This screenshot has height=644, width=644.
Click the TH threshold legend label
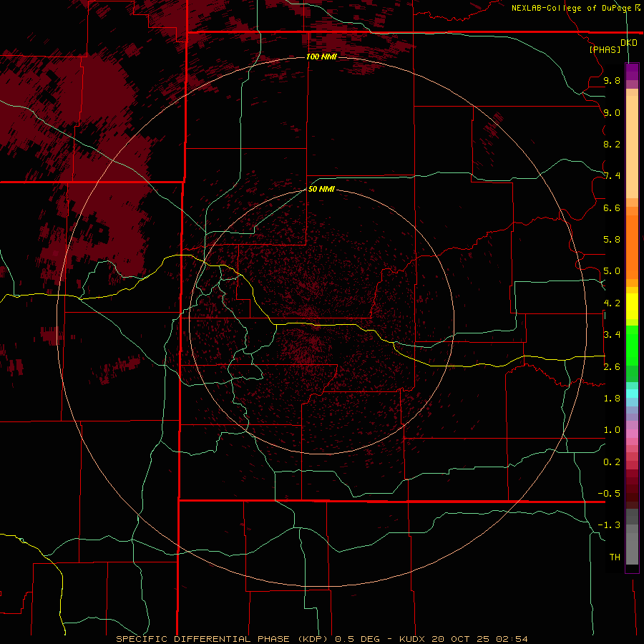[615, 557]
